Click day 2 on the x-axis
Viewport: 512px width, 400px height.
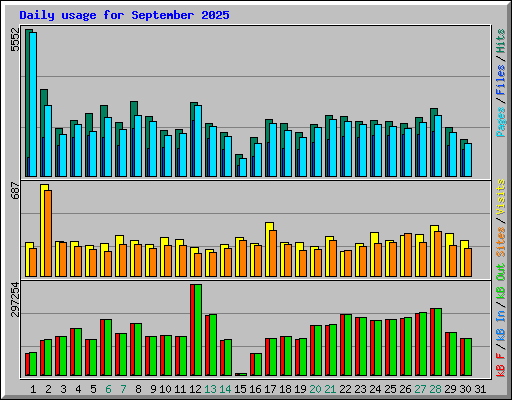pos(48,389)
